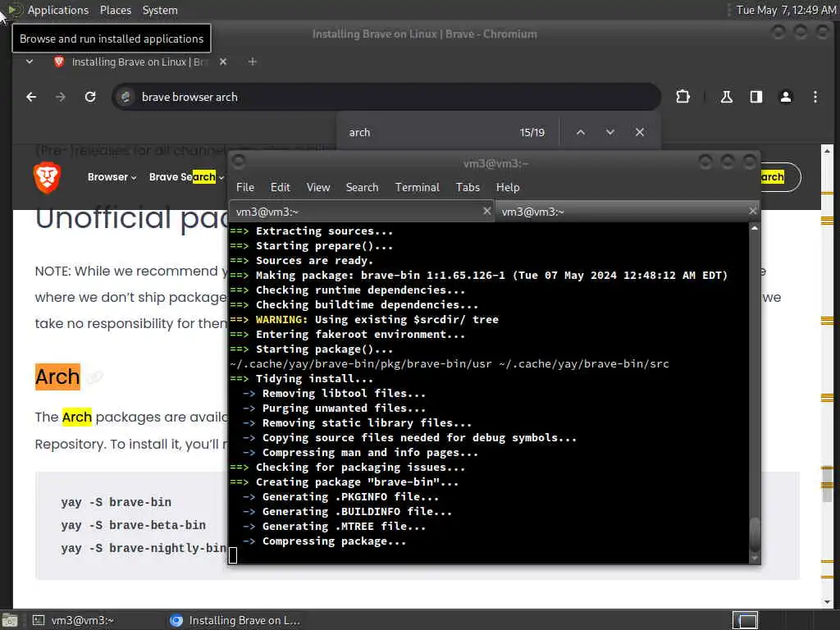Click the WARNING: Using existing $srcdir/ tree line
The width and height of the screenshot is (840, 630).
point(364,320)
